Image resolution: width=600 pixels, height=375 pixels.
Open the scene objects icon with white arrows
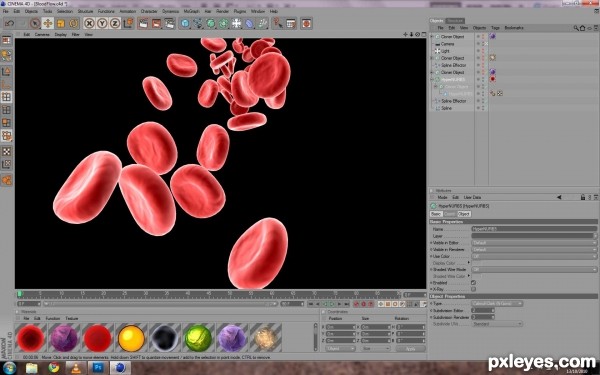[236, 23]
